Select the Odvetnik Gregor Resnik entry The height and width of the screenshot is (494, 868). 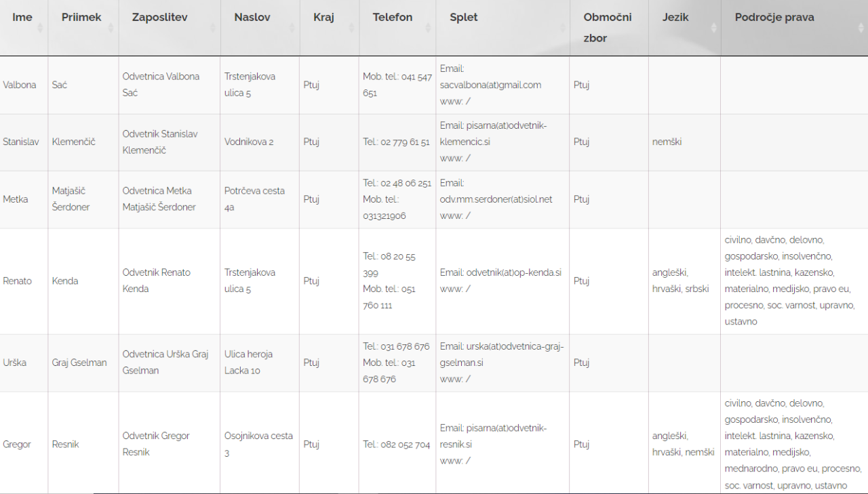click(156, 444)
